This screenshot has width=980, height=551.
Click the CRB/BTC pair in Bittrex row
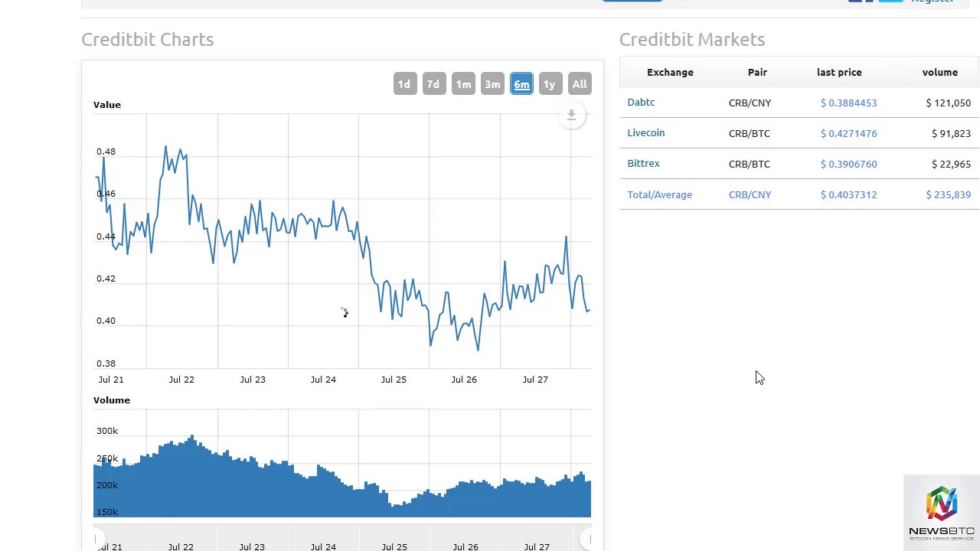coord(750,164)
